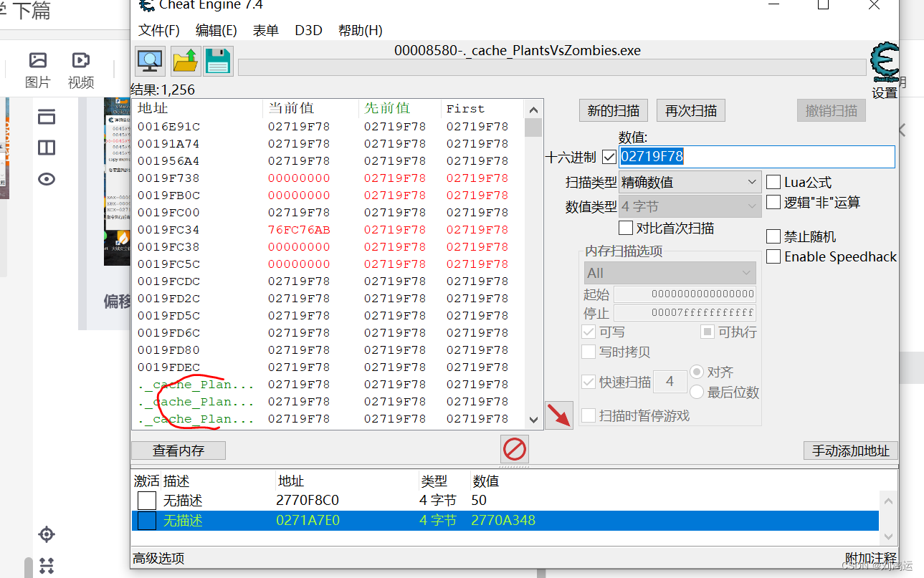Click the 查看内存 button
Viewport: 924px width, 578px height.
(178, 451)
